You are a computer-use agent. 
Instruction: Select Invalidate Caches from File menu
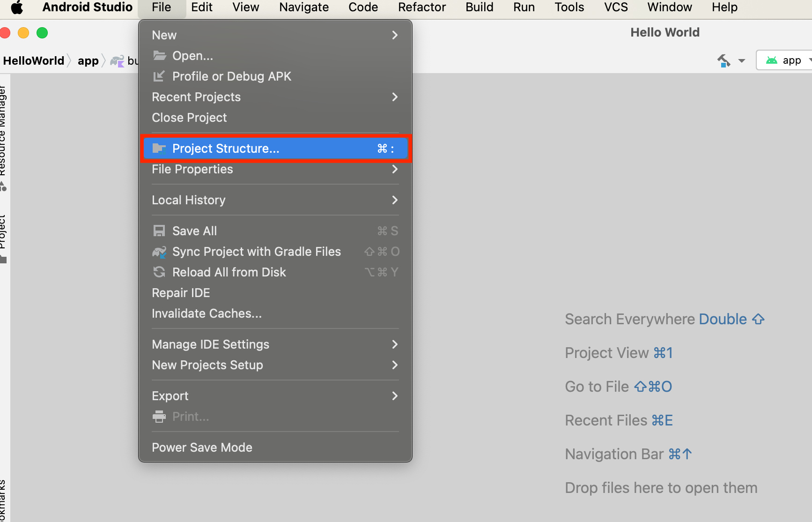(x=207, y=313)
